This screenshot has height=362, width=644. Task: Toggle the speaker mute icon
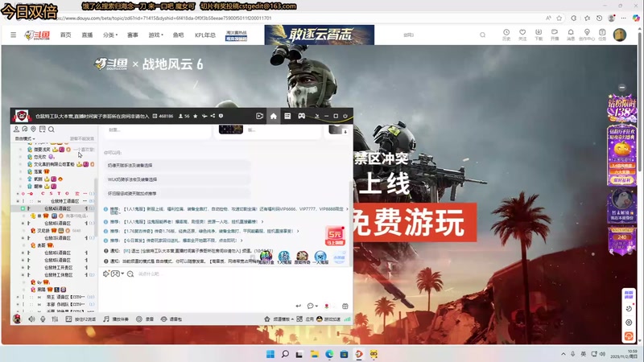click(x=31, y=319)
